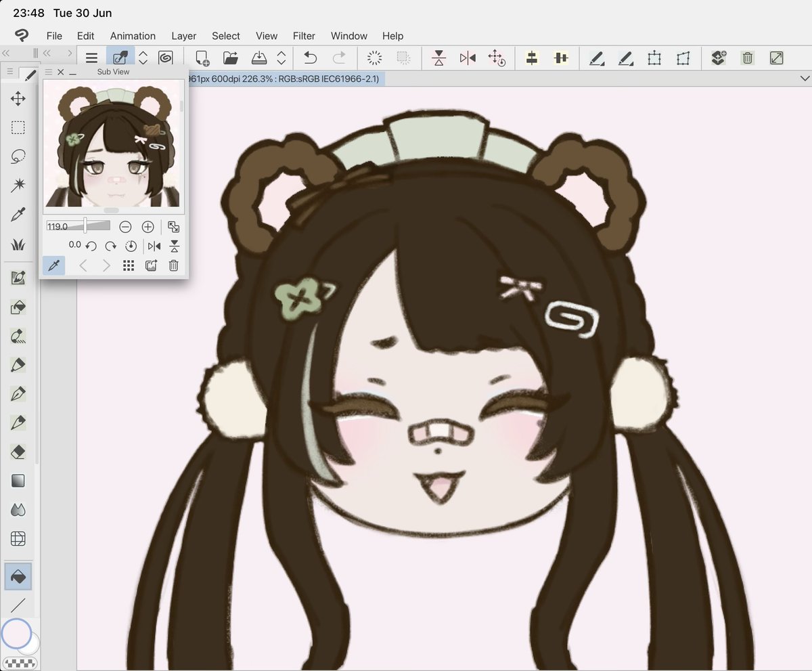Click the stacked layers plus icon
The height and width of the screenshot is (671, 812).
tap(719, 58)
